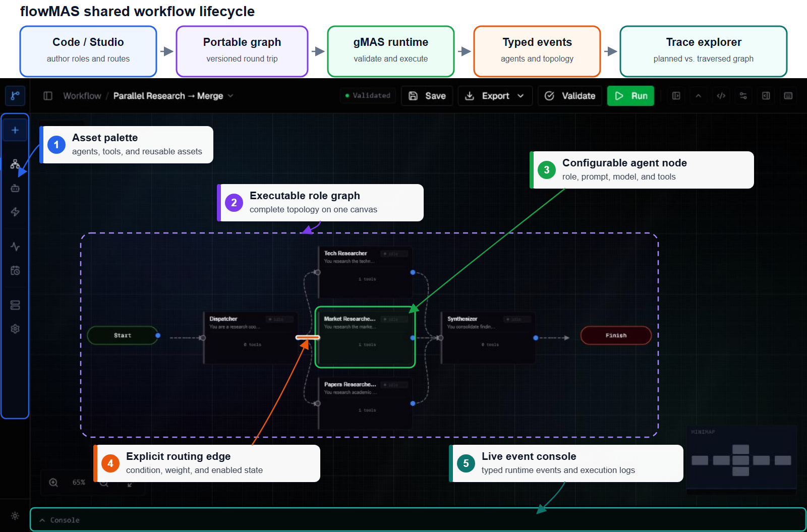
Task: Show keyboard shortcuts with the keyboard icon
Action: (x=788, y=96)
